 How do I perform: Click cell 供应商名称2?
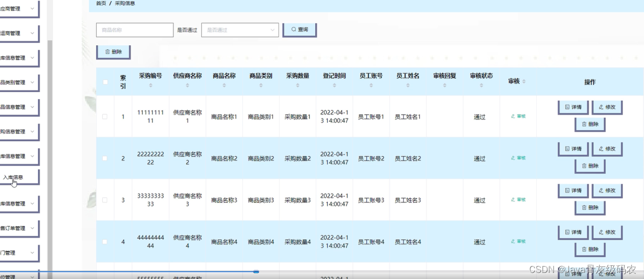point(187,158)
